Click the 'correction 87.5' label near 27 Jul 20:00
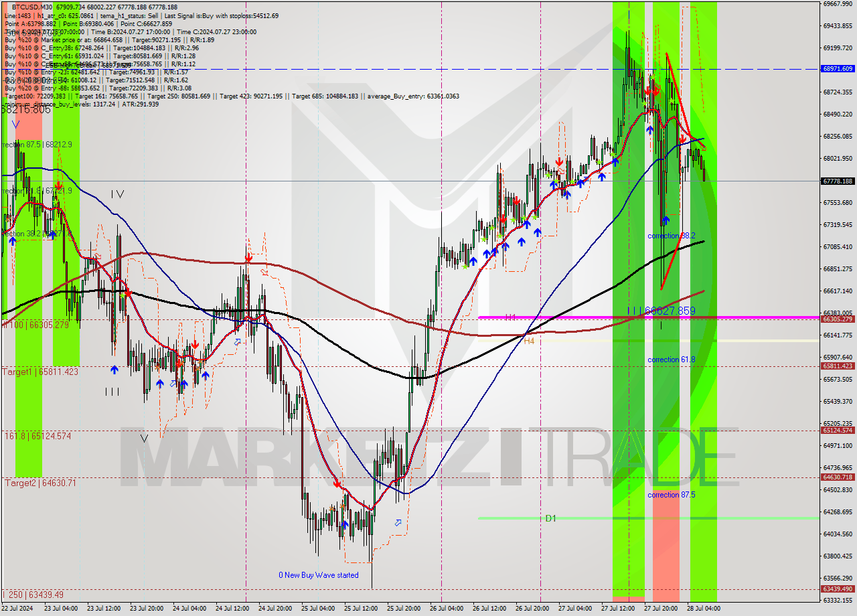 pyautogui.click(x=672, y=495)
